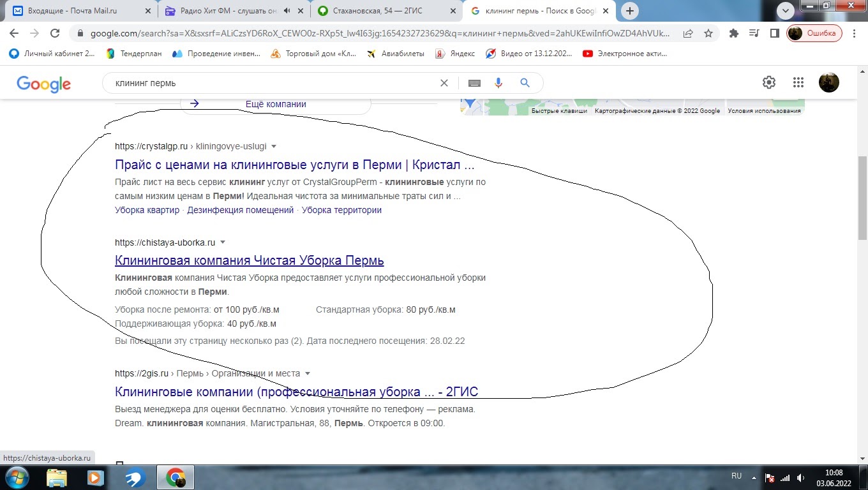Click the Ещё компании button
Viewport: 868px width, 490px height.
276,104
